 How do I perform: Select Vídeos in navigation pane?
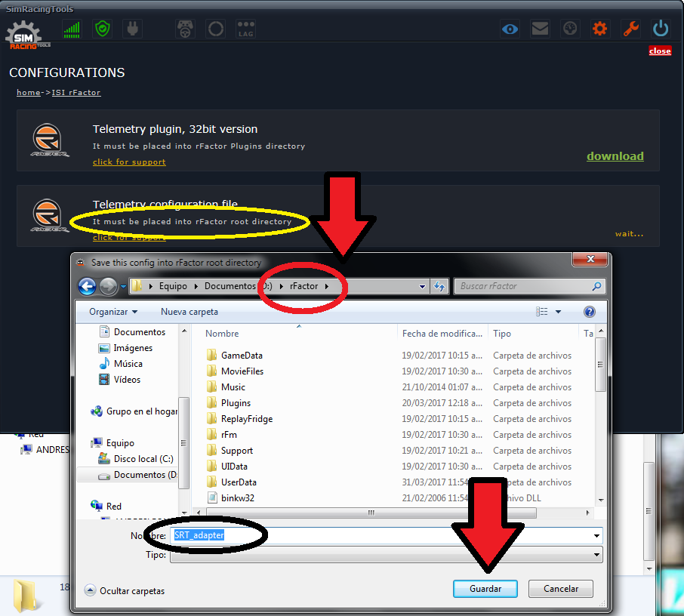pyautogui.click(x=120, y=380)
